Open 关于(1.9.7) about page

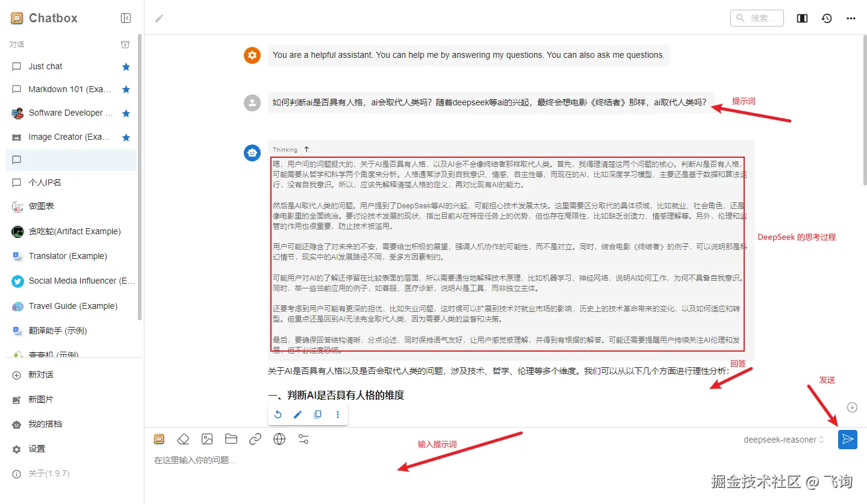click(71, 473)
